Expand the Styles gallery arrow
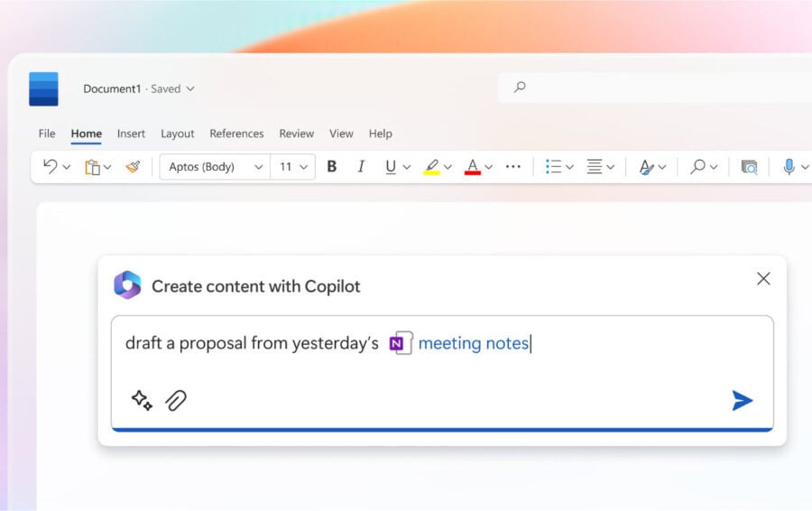 [662, 167]
